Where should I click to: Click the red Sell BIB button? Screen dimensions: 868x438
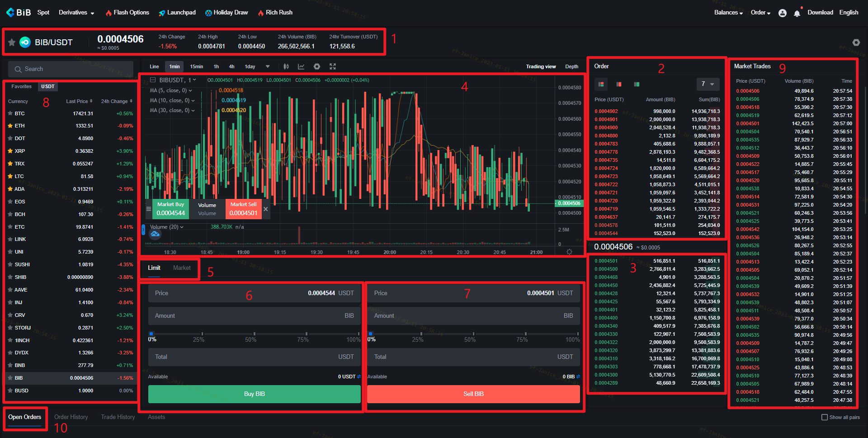click(473, 394)
